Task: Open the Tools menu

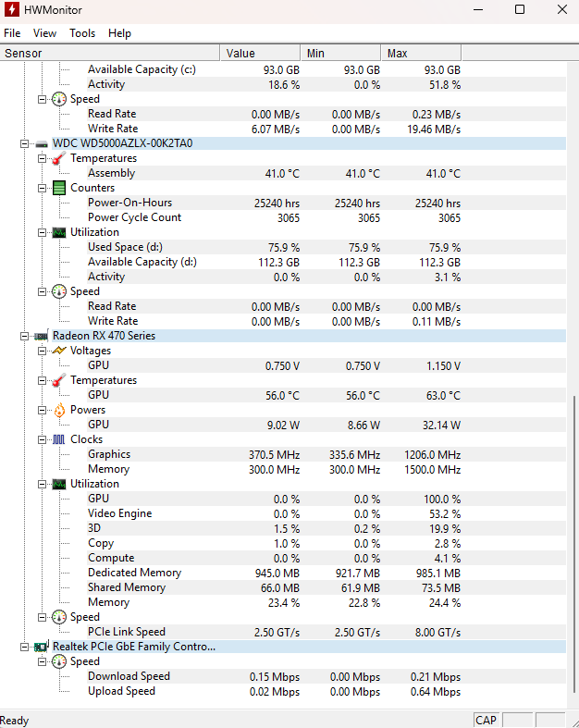Action: (x=82, y=32)
